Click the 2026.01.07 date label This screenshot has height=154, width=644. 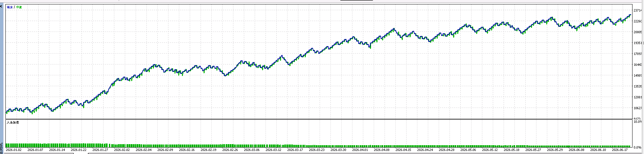pyautogui.click(x=35, y=150)
